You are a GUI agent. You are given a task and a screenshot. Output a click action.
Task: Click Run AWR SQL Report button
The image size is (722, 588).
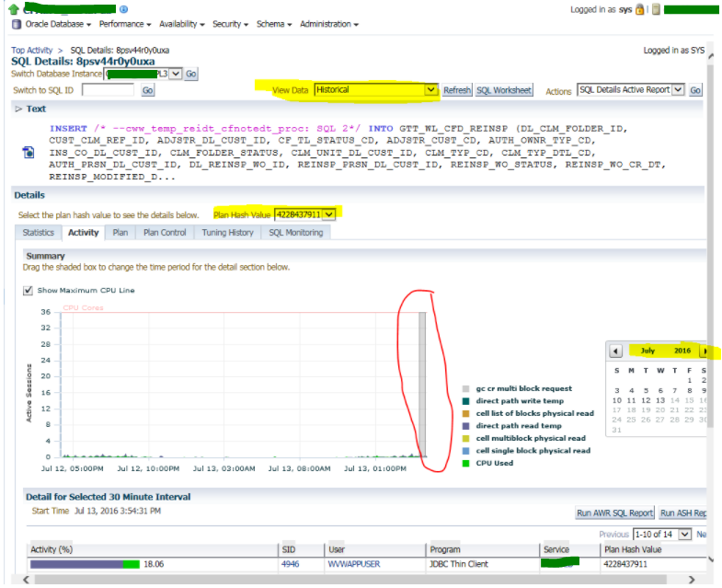click(614, 513)
